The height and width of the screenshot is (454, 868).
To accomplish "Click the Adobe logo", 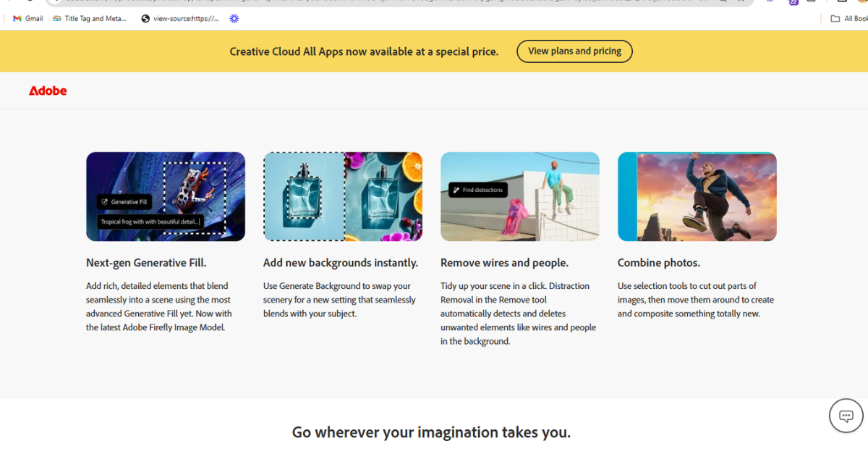I will (x=48, y=91).
